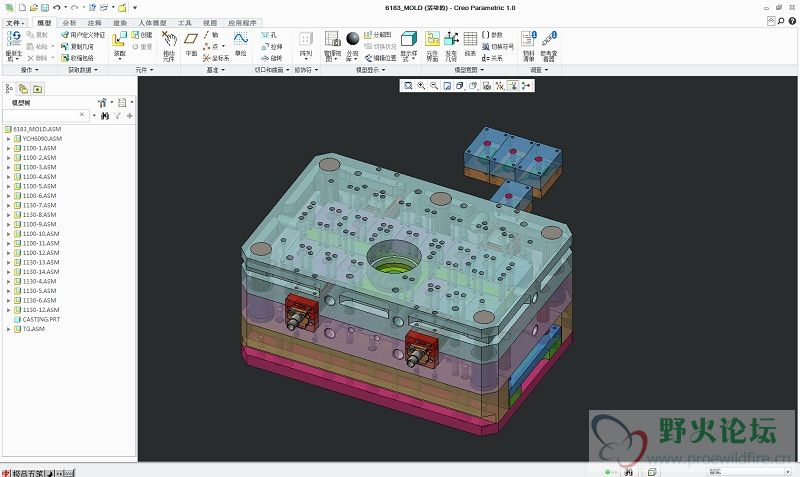Viewport: 800px width, 477px height.
Task: Click the 重新生成 (Regenerate) ribbon icon
Action: click(x=14, y=40)
